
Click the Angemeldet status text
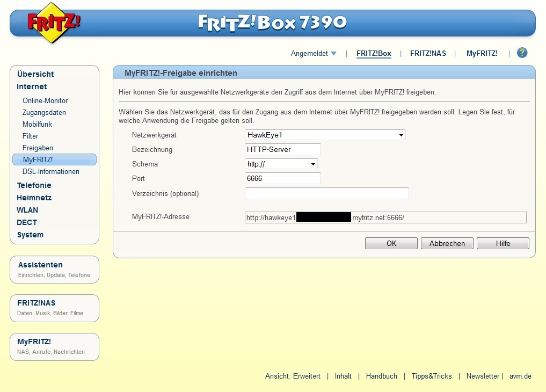click(x=309, y=53)
